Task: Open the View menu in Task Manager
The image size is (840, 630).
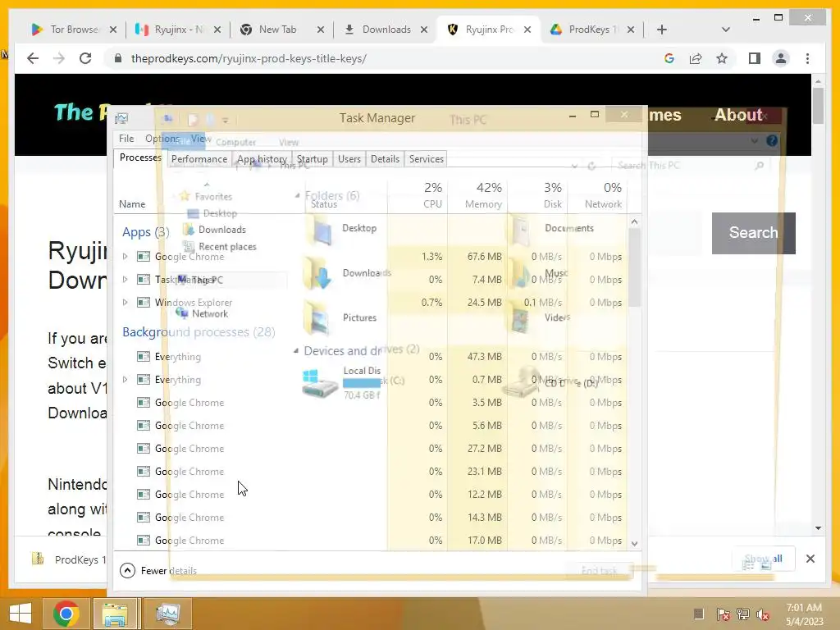Action: 200,138
